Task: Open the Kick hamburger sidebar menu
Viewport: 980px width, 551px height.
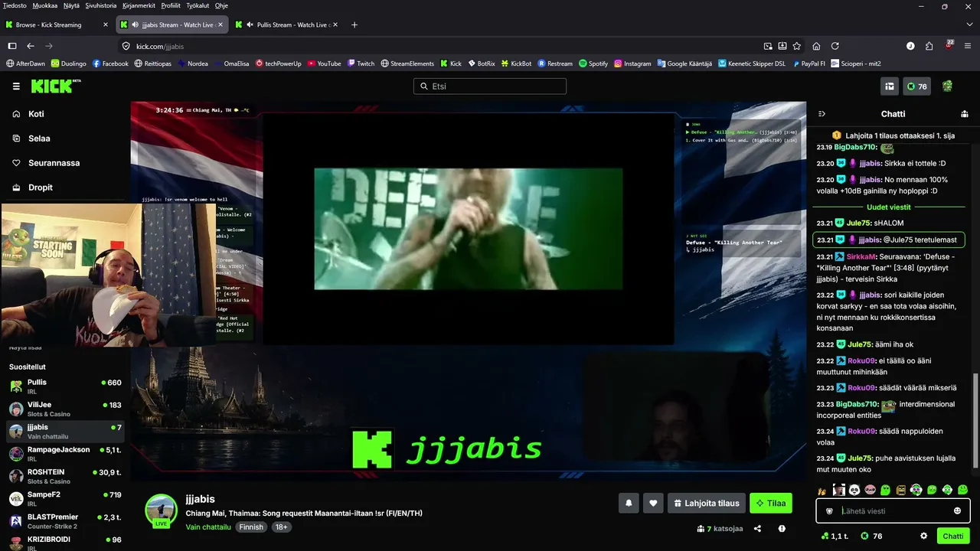Action: point(16,86)
